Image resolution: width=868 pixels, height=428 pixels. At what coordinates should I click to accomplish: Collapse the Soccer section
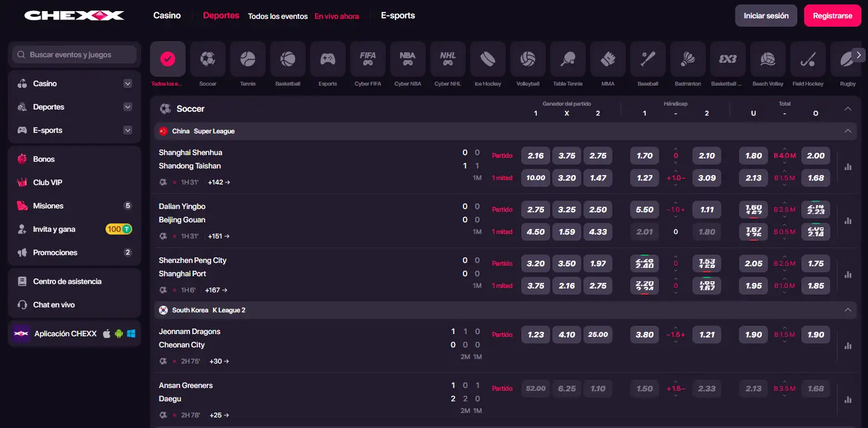pos(848,109)
